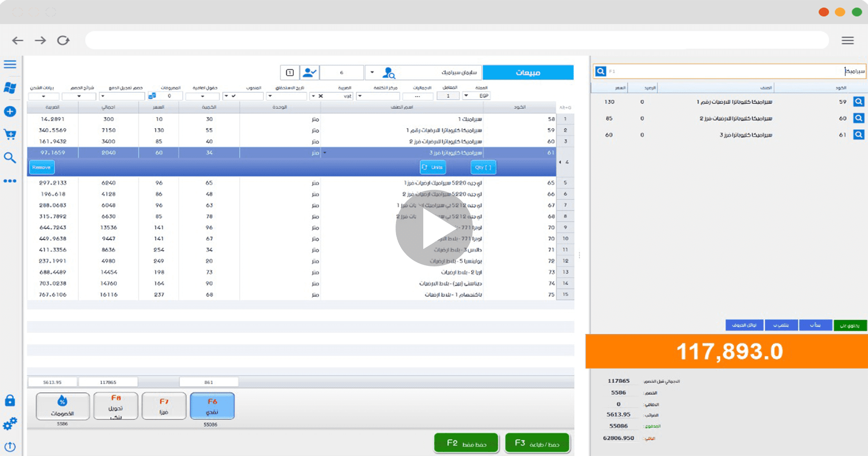Open the shopping cart icon in sidebar
The height and width of the screenshot is (456, 868).
(x=10, y=134)
